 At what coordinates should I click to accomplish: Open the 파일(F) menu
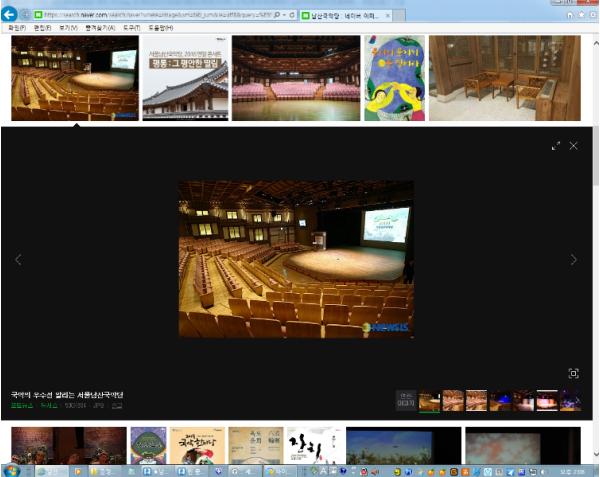coord(16,28)
